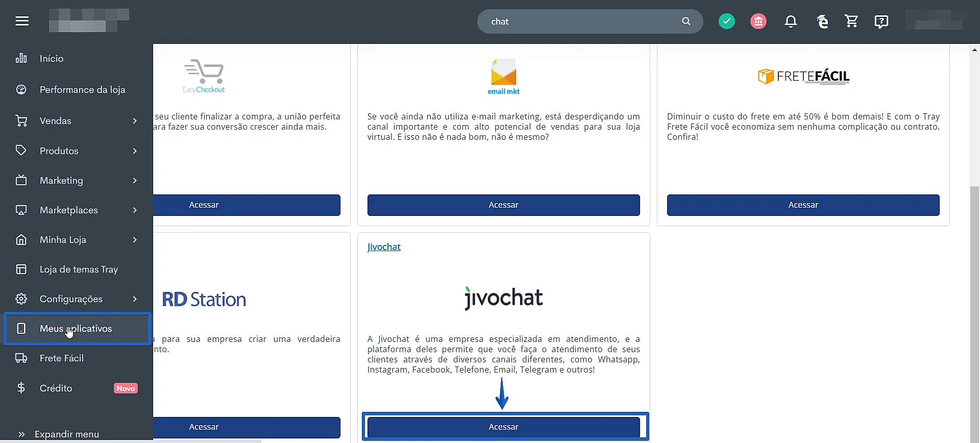This screenshot has width=980, height=443.
Task: Open the hamburger menu icon
Action: pyautogui.click(x=22, y=21)
